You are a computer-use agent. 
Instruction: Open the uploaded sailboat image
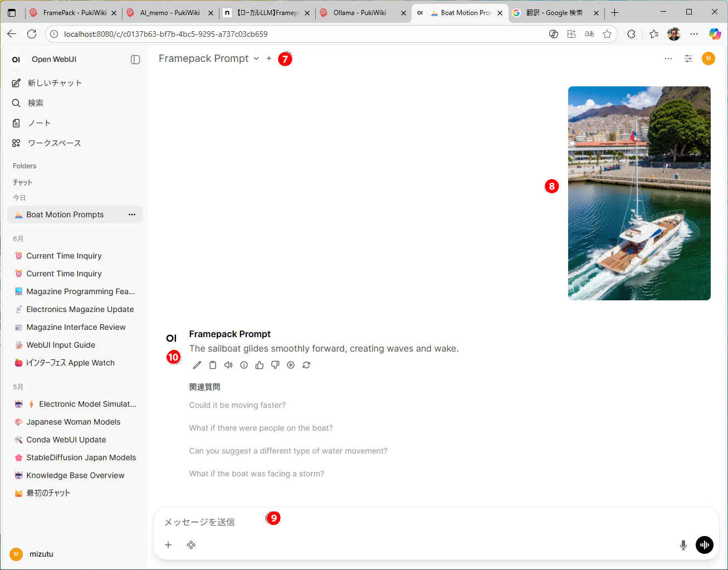click(x=639, y=193)
